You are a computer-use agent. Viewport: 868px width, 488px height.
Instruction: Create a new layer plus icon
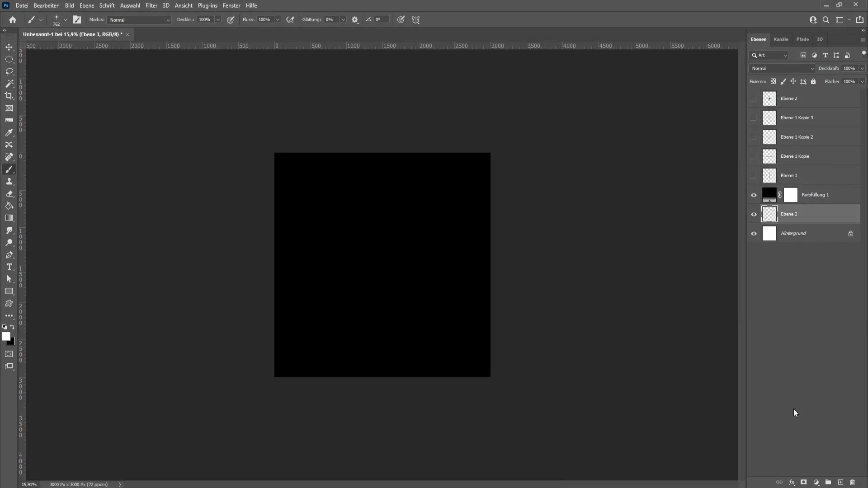coord(840,482)
